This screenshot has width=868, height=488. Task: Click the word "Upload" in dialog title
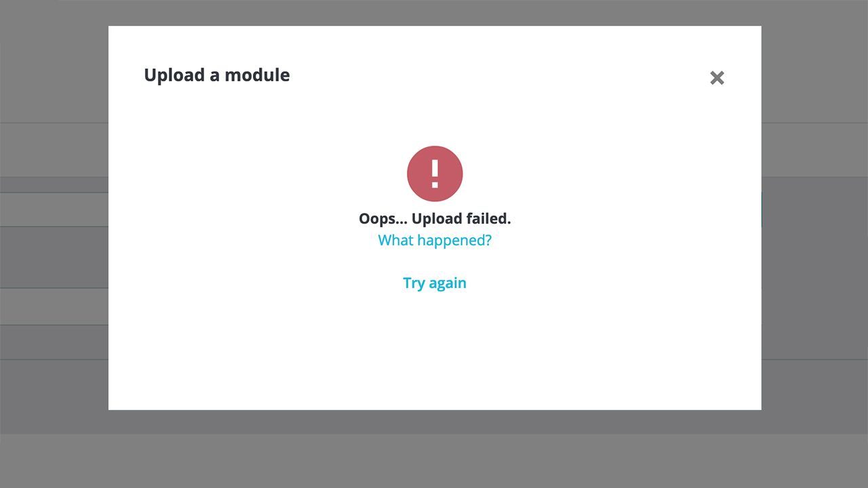(174, 76)
